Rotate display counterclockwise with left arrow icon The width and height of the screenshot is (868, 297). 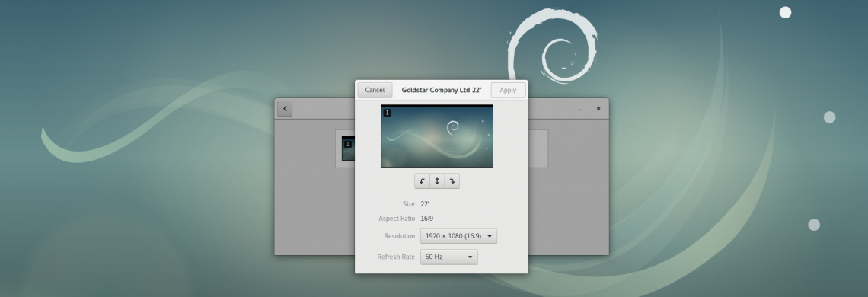pos(422,181)
